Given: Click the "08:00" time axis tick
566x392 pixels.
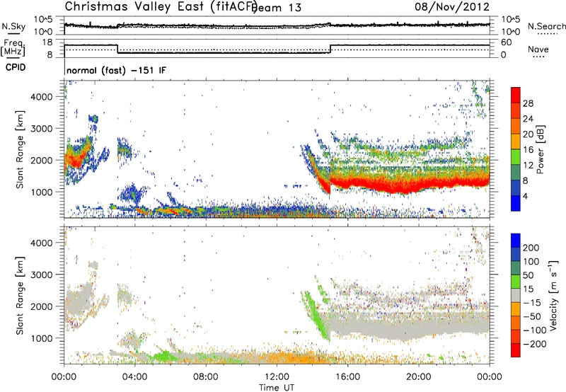Looking at the screenshot, I should click(x=206, y=377).
